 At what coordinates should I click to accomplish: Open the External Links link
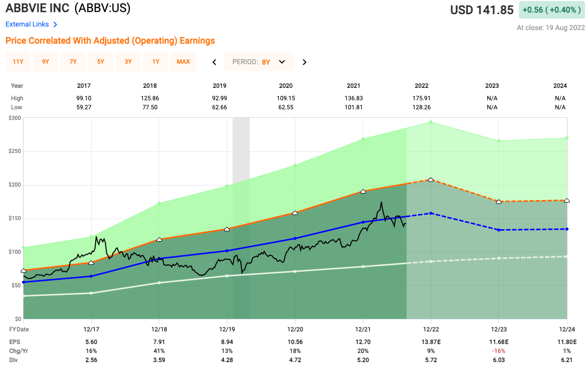coord(27,24)
